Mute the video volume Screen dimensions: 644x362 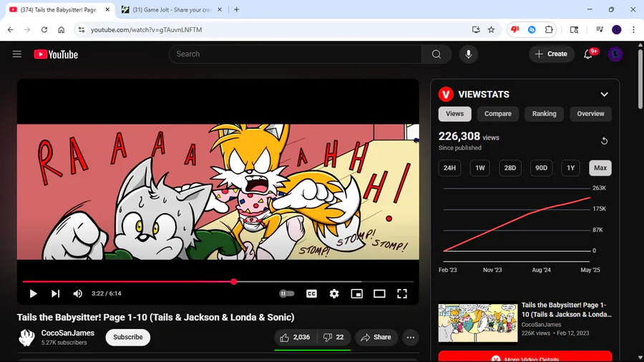coord(77,293)
